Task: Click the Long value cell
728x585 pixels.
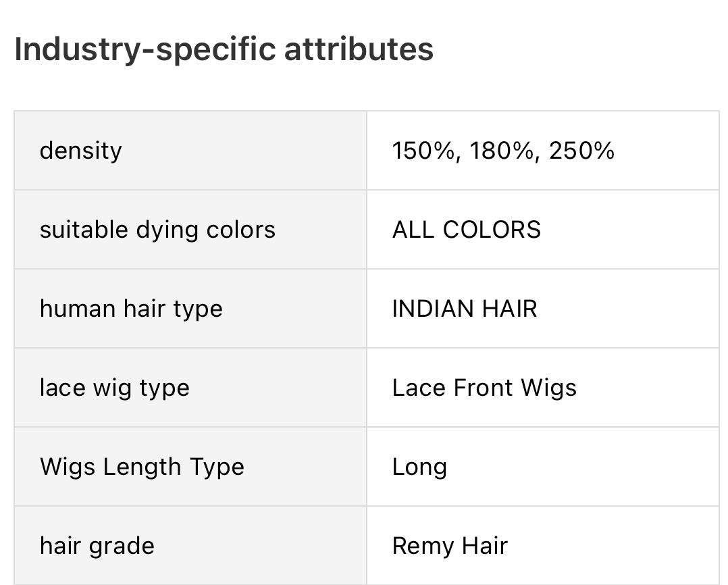Action: pyautogui.click(x=543, y=467)
